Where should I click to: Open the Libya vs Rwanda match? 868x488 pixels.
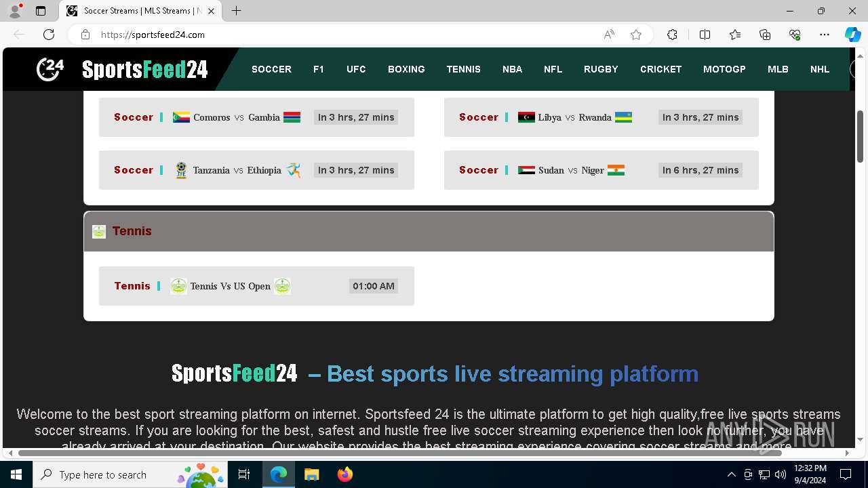coord(601,117)
